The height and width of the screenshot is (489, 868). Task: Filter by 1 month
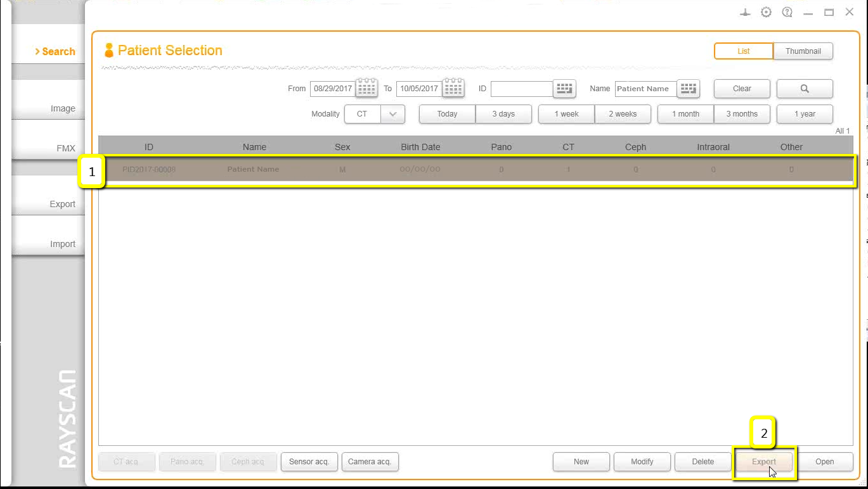pos(685,114)
